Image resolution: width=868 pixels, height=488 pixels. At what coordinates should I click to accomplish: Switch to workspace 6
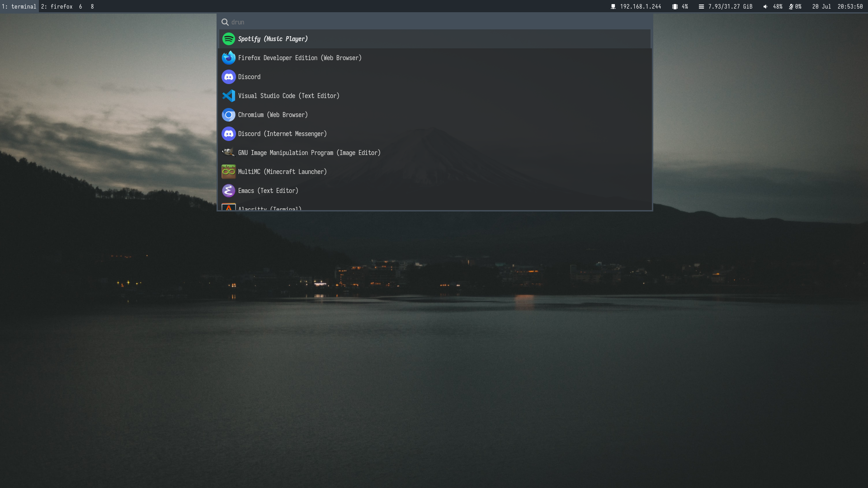click(x=80, y=6)
